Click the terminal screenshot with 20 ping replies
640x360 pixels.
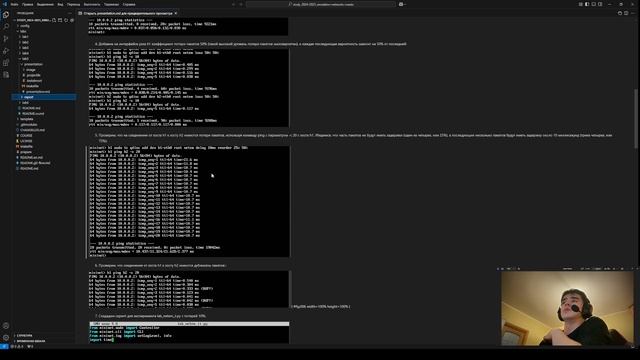[x=189, y=202]
